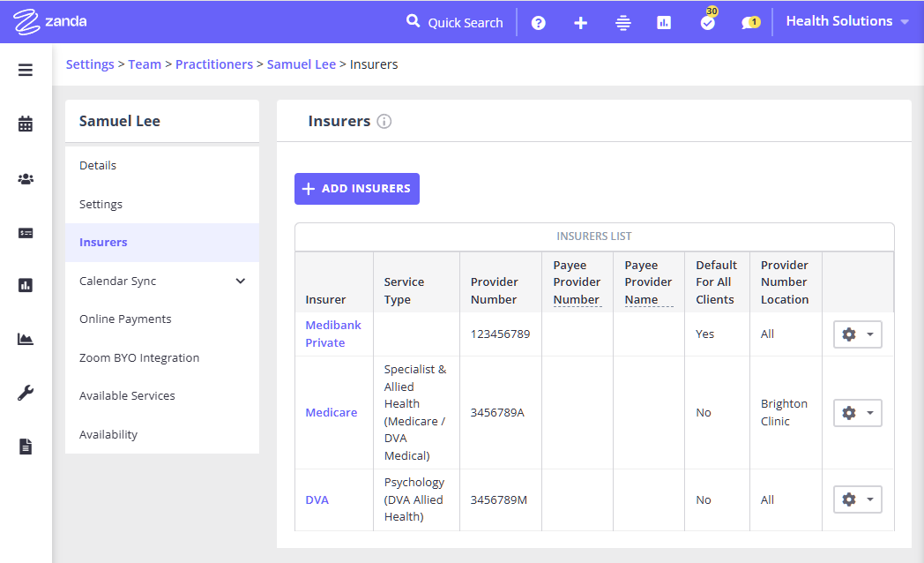The width and height of the screenshot is (924, 563).
Task: Open the tasks checkmark icon with badge 30
Action: pos(707,22)
